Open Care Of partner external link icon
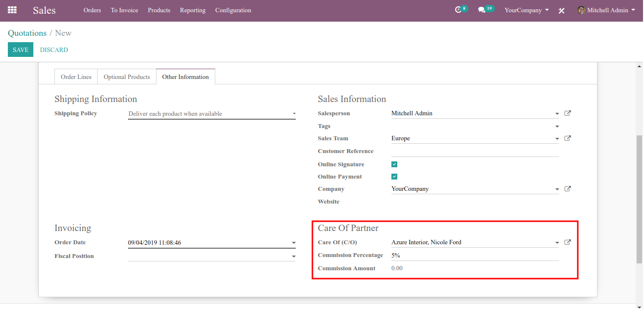This screenshot has height=310, width=644. click(567, 242)
